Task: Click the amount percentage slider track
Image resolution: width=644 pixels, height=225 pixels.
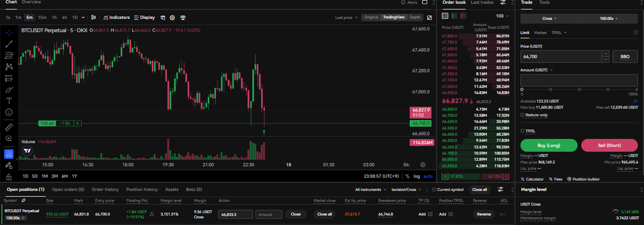Action: point(579,90)
